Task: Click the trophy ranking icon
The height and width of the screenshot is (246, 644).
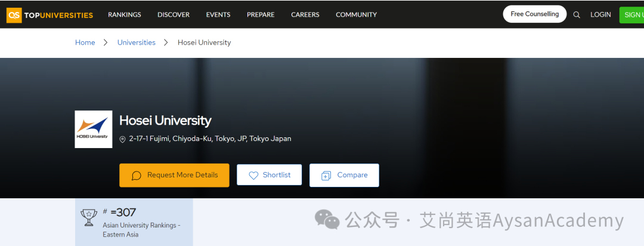Action: [x=89, y=217]
